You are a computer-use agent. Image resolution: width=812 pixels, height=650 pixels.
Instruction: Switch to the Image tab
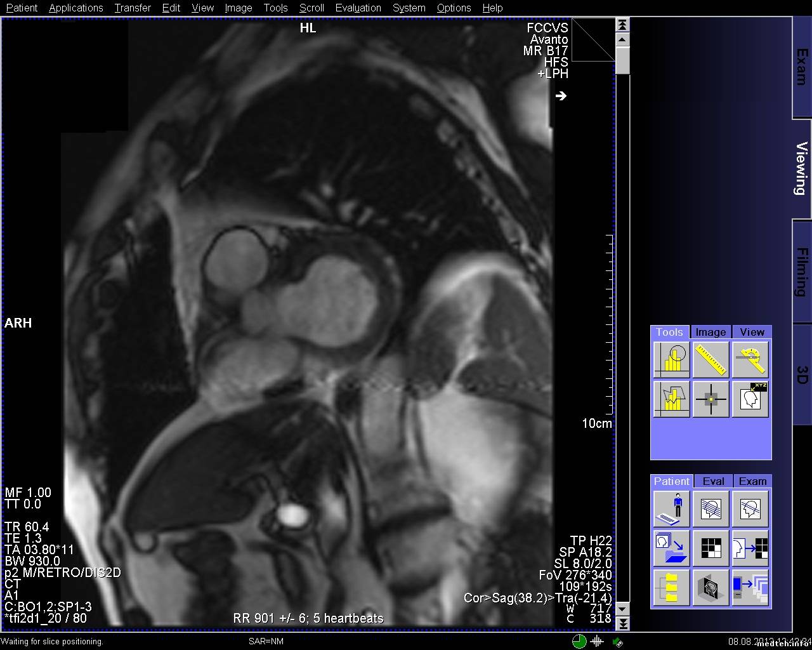tap(710, 332)
